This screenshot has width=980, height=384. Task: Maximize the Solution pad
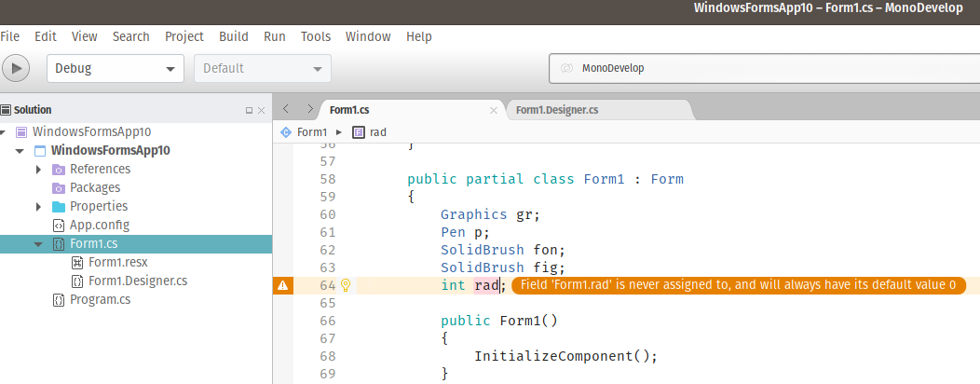(249, 110)
